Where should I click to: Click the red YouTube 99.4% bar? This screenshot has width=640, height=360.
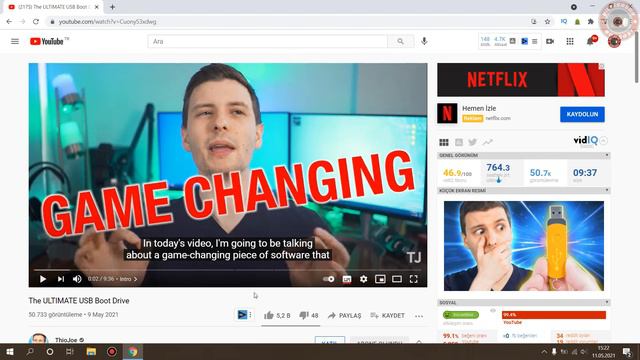tap(554, 315)
